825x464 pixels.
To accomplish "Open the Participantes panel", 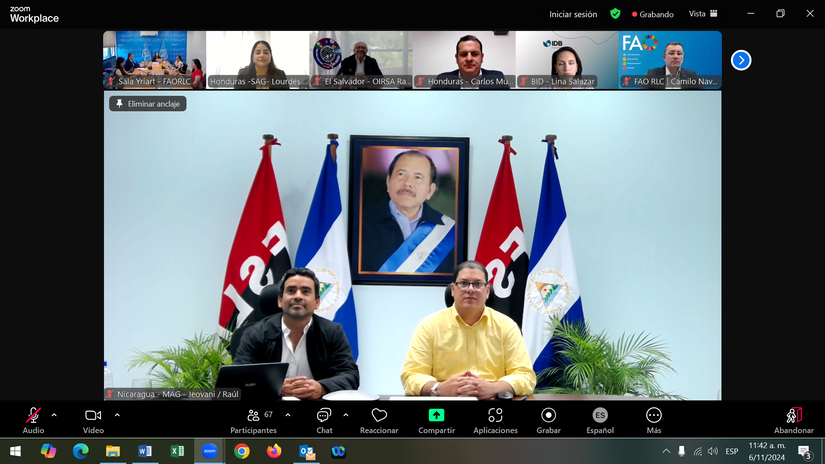I will click(x=254, y=420).
